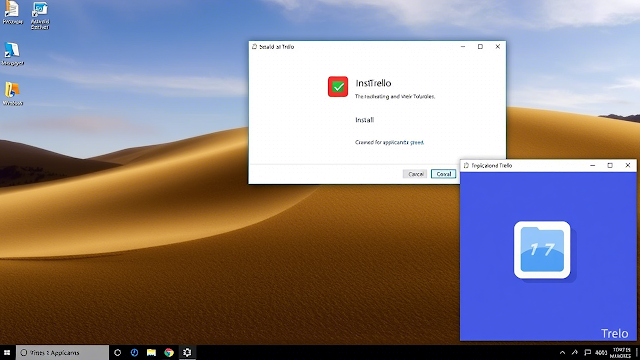Open the blue link in the installer text

(x=417, y=142)
